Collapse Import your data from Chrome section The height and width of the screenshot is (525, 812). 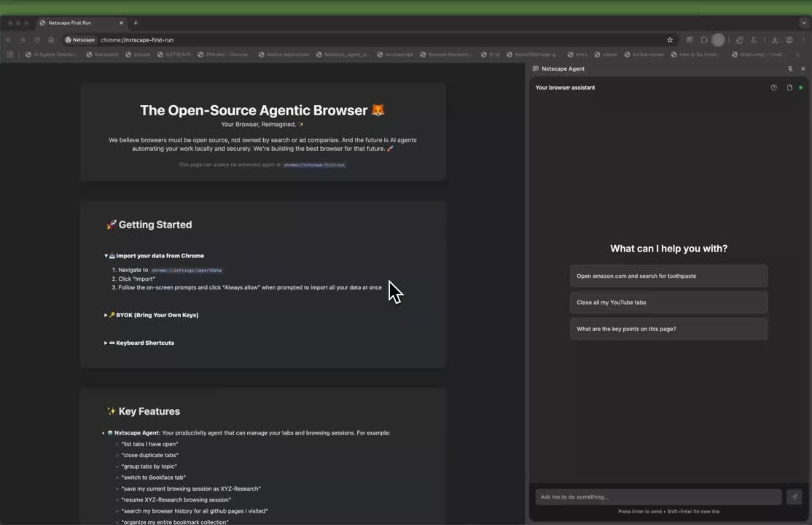point(155,255)
